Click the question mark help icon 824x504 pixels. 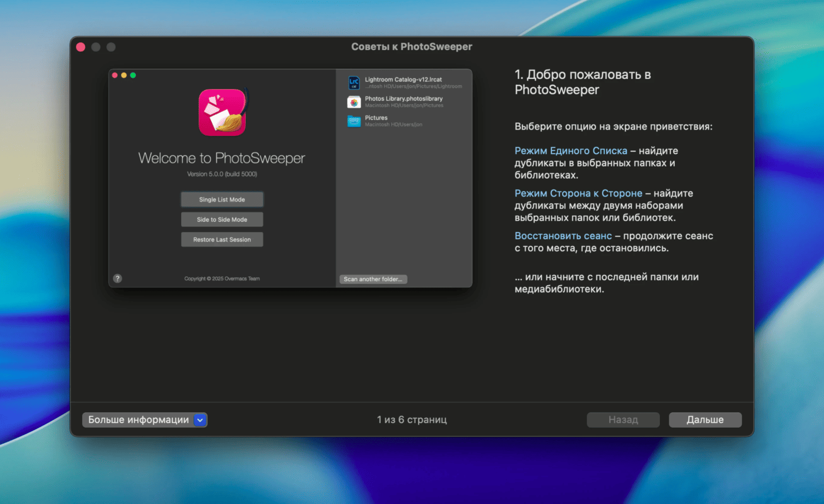(x=118, y=279)
